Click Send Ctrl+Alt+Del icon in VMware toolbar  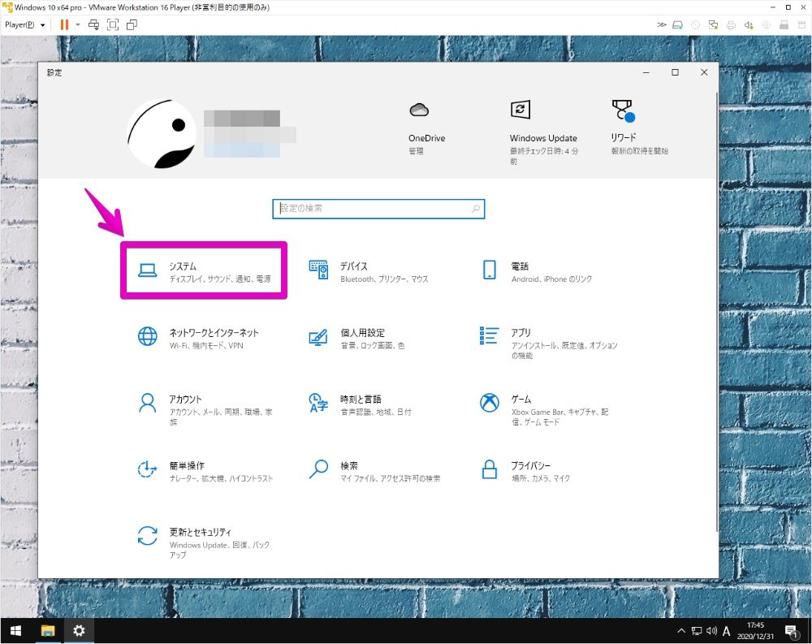click(x=93, y=25)
